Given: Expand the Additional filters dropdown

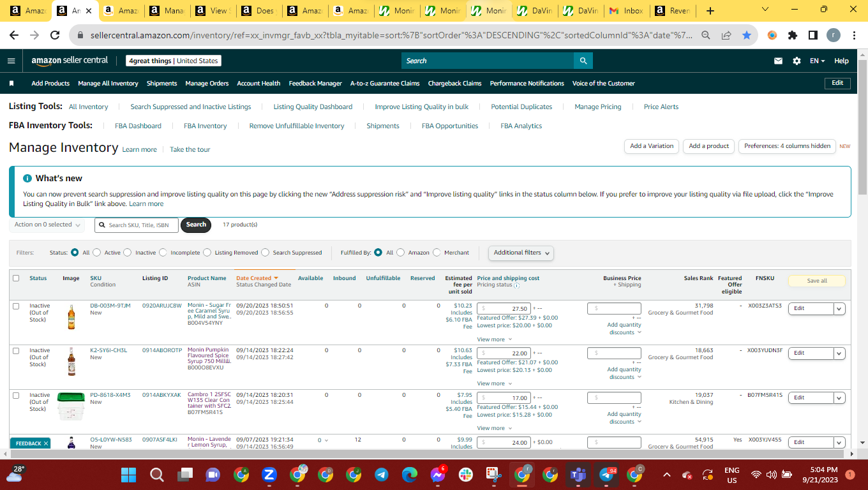Looking at the screenshot, I should (x=521, y=253).
